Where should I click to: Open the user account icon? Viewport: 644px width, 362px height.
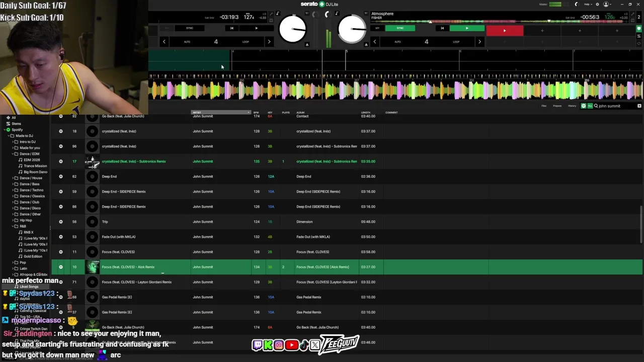(x=606, y=4)
